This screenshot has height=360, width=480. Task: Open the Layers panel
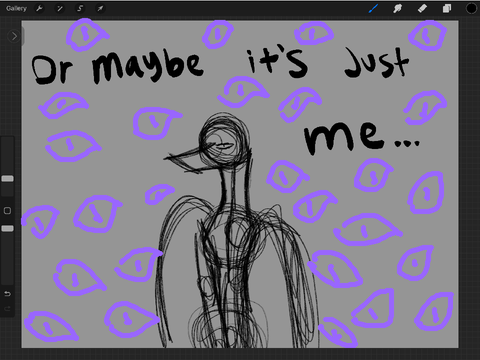tap(447, 9)
